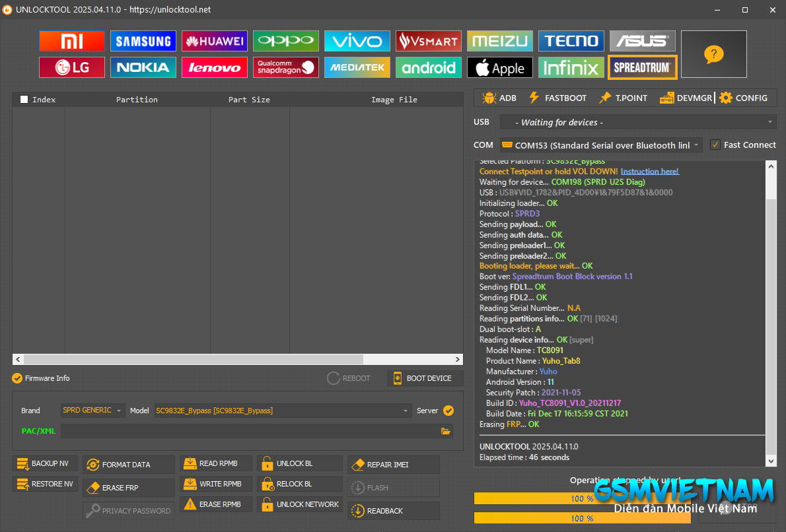The width and height of the screenshot is (786, 532).
Task: Click the UNLOCK NETWORK button
Action: point(300,504)
